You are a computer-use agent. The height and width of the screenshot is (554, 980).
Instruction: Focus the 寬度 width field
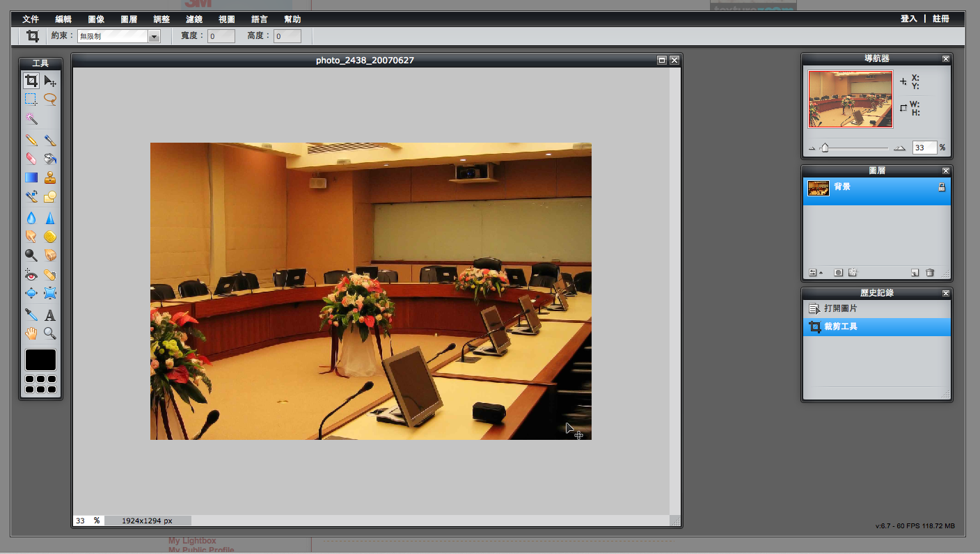click(x=221, y=36)
